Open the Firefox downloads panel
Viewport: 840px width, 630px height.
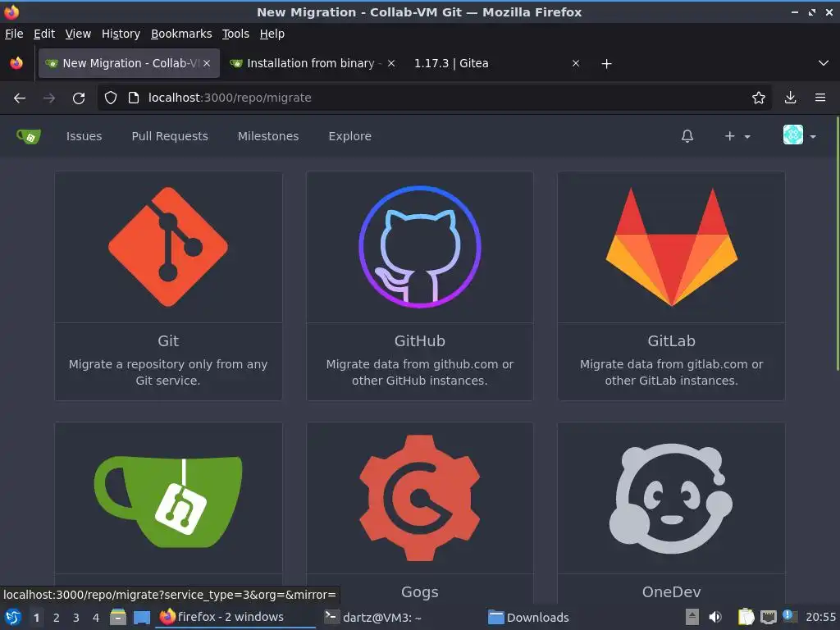click(790, 98)
